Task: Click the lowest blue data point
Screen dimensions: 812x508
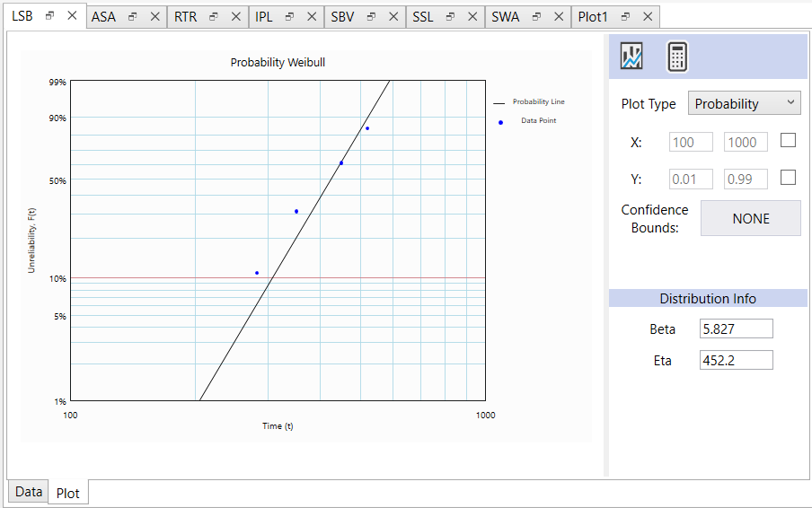Action: 257,273
